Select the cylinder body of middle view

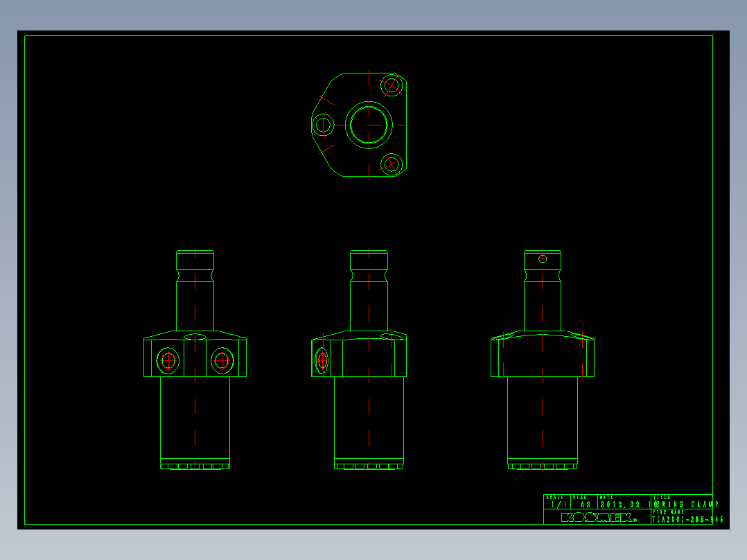coord(369,417)
